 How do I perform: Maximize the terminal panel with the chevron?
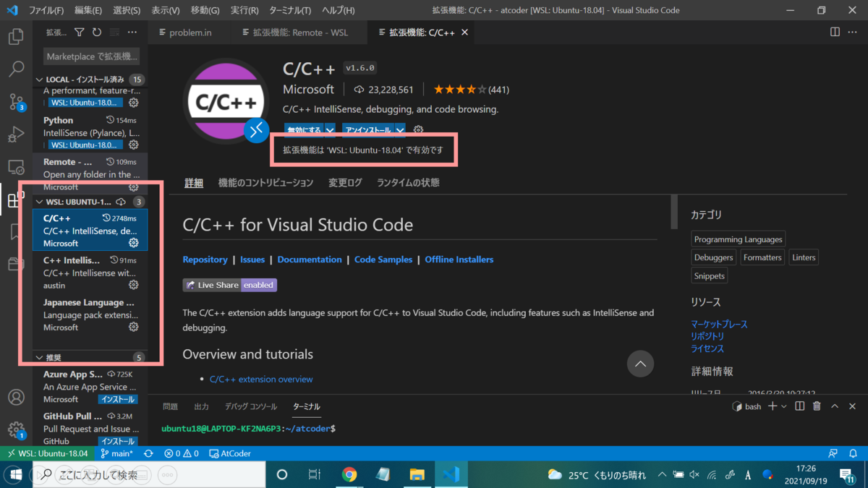coord(834,406)
